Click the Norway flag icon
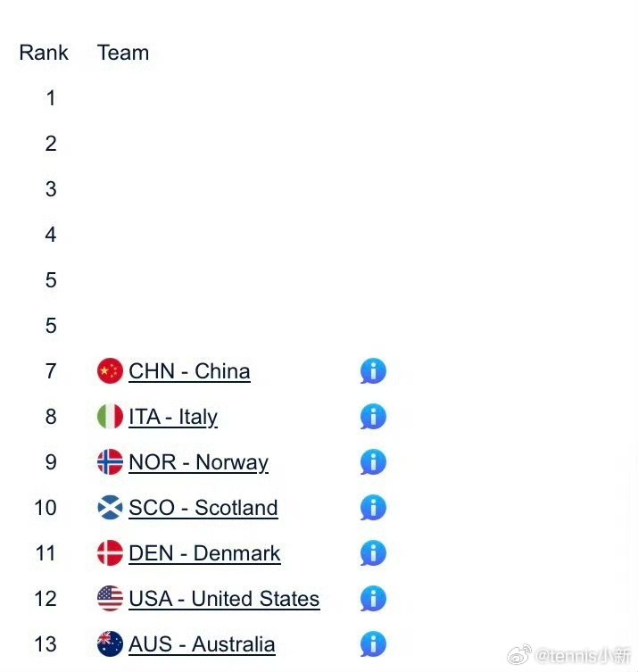This screenshot has width=638, height=672. [x=110, y=462]
